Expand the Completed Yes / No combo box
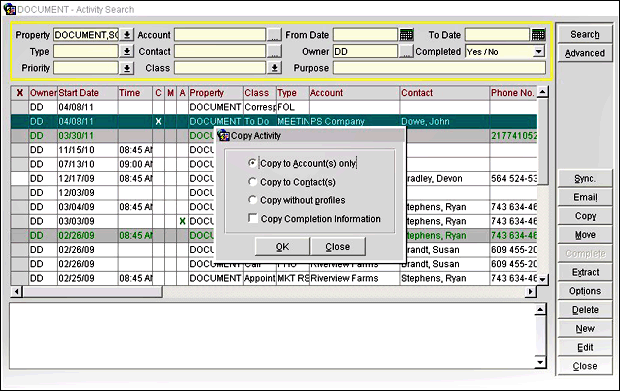This screenshot has height=391, width=620. pos(539,51)
